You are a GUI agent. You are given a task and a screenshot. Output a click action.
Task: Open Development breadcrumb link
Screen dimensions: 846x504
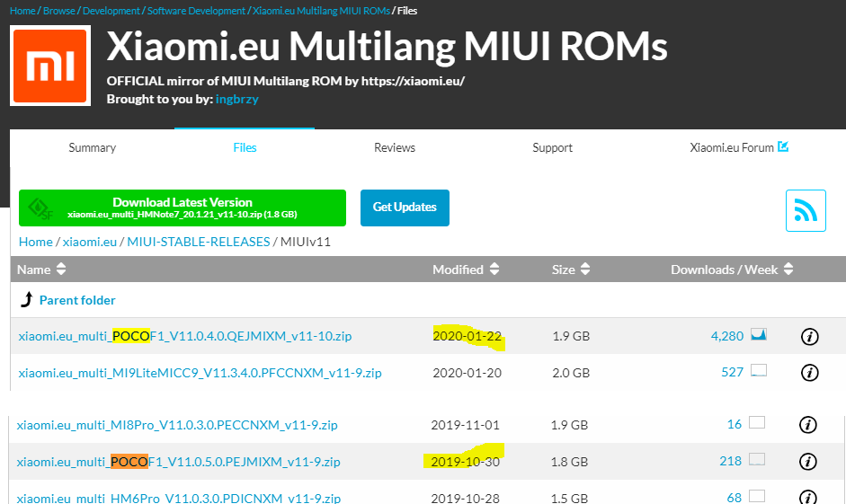[111, 11]
